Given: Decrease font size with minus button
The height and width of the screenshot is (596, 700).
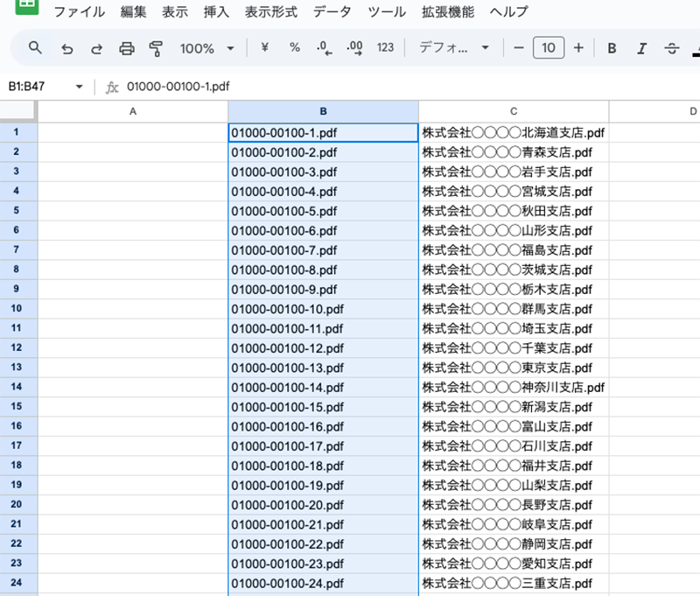Looking at the screenshot, I should 518,48.
